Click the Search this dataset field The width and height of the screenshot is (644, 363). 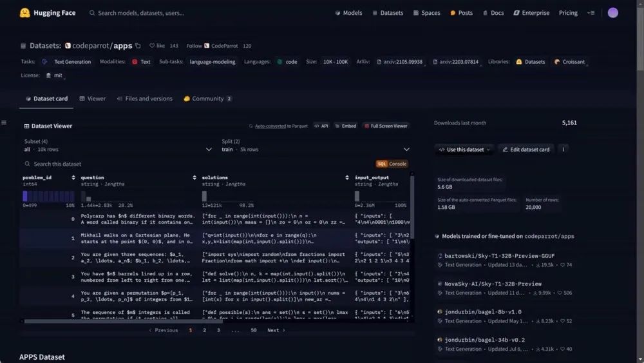pos(197,164)
